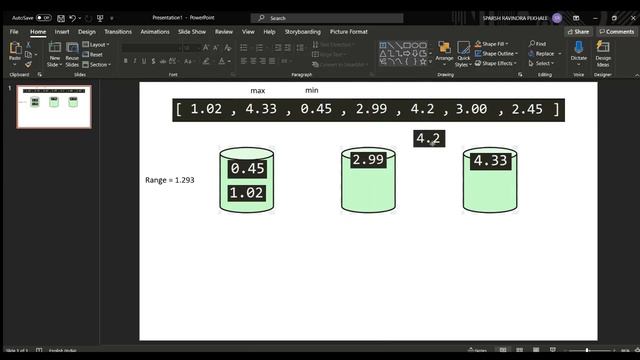Click the Paste clipboard icon

[x=15, y=48]
